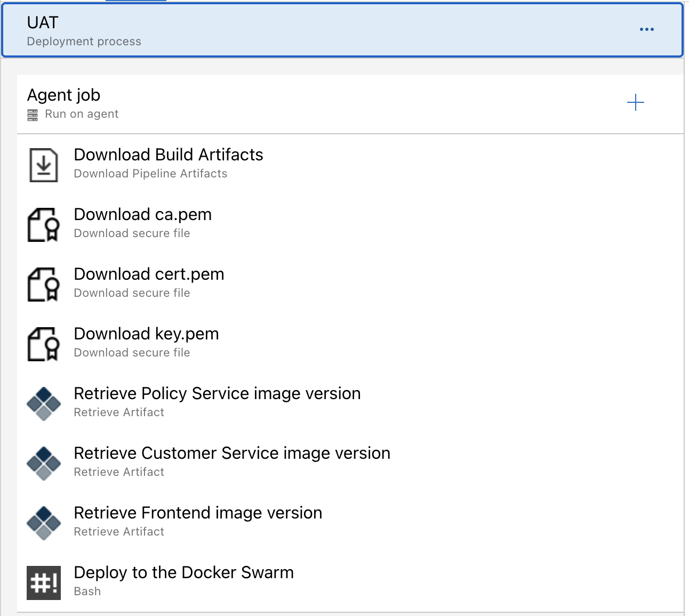Click the Bash script icon for Docker Swarm deploy

(x=44, y=582)
